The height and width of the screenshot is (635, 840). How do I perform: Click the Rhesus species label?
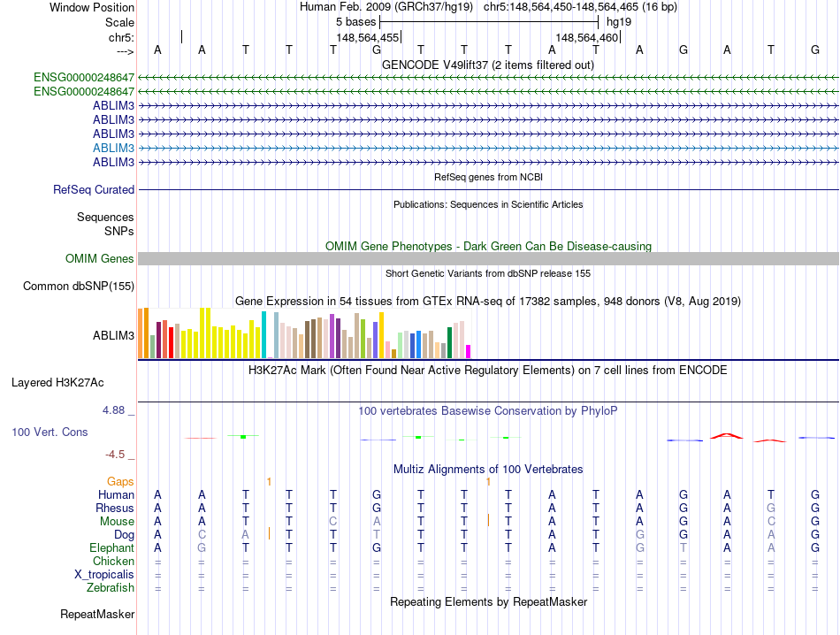(x=115, y=508)
